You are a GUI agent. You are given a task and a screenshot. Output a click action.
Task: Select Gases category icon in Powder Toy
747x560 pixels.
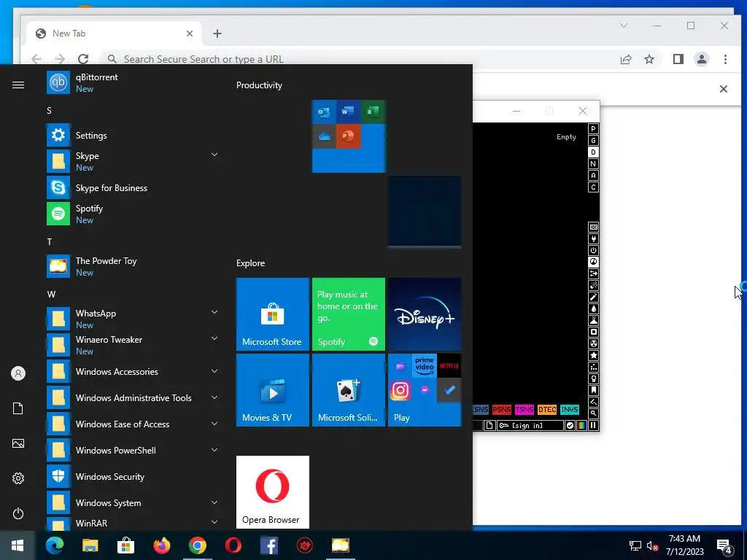click(593, 297)
